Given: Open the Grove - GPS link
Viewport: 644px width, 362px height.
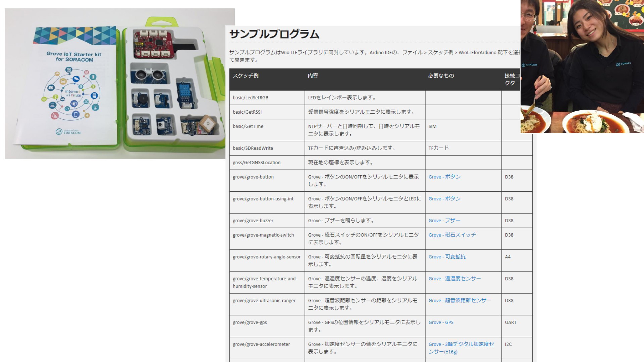Looking at the screenshot, I should click(441, 322).
